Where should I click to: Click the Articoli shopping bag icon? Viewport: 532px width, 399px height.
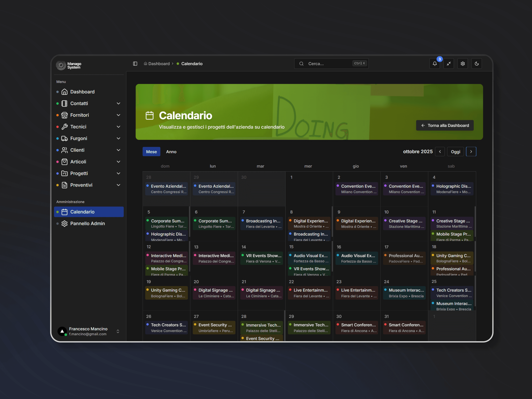(64, 162)
